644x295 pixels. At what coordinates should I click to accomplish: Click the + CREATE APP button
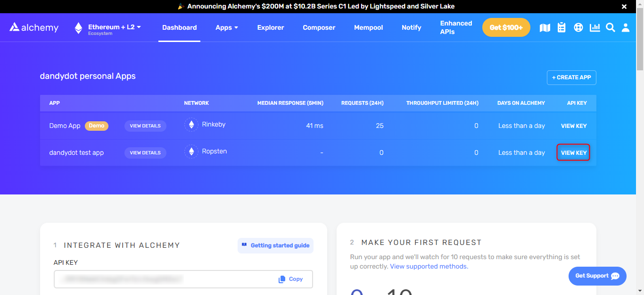[x=571, y=77]
